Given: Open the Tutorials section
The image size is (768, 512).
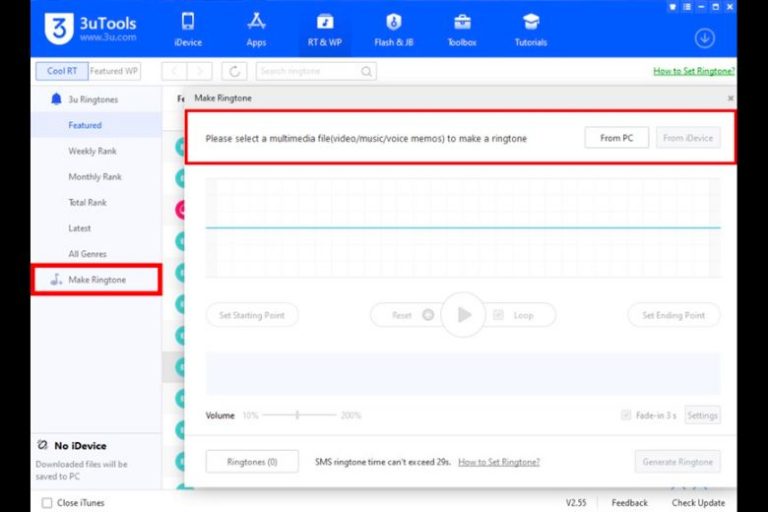Looking at the screenshot, I should coord(531,30).
